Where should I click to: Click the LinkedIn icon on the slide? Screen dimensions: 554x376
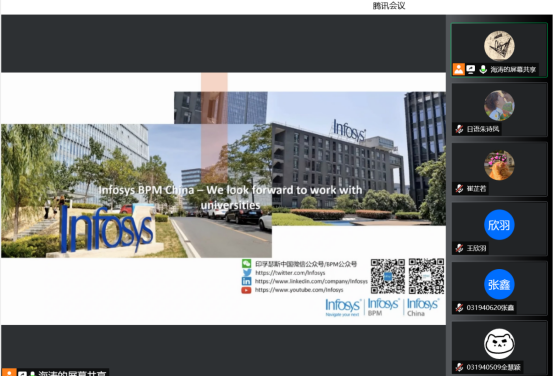tap(247, 281)
